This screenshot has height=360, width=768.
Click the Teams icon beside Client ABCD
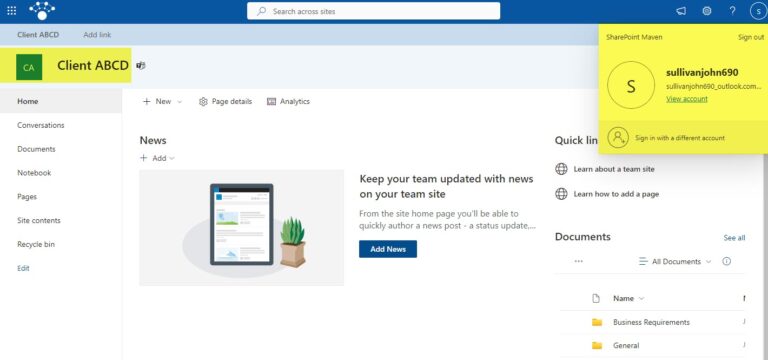(x=141, y=66)
